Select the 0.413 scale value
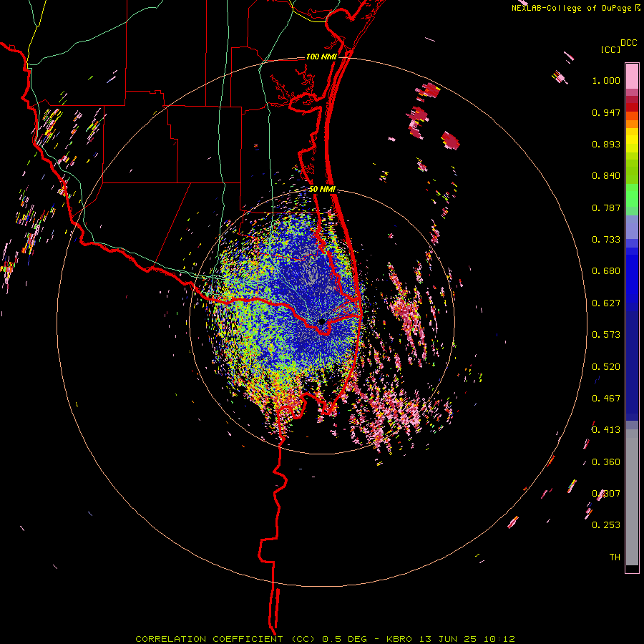 coord(606,430)
